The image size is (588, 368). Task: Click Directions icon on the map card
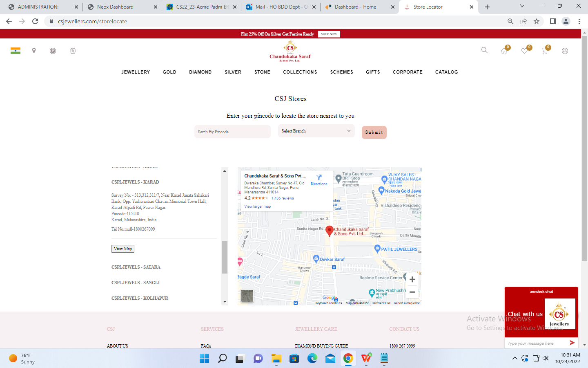pyautogui.click(x=319, y=177)
